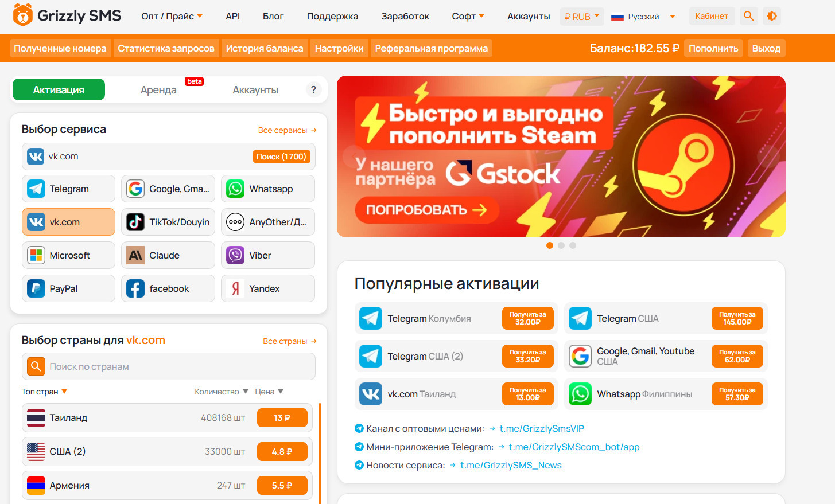Click the Grizzly SMS bear logo
This screenshot has height=504, width=835.
pos(22,15)
